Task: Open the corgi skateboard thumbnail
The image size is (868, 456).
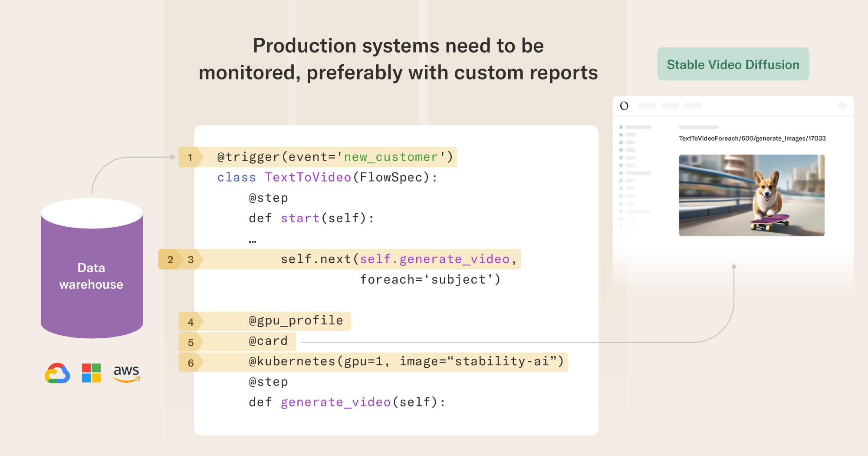Action: pos(752,195)
